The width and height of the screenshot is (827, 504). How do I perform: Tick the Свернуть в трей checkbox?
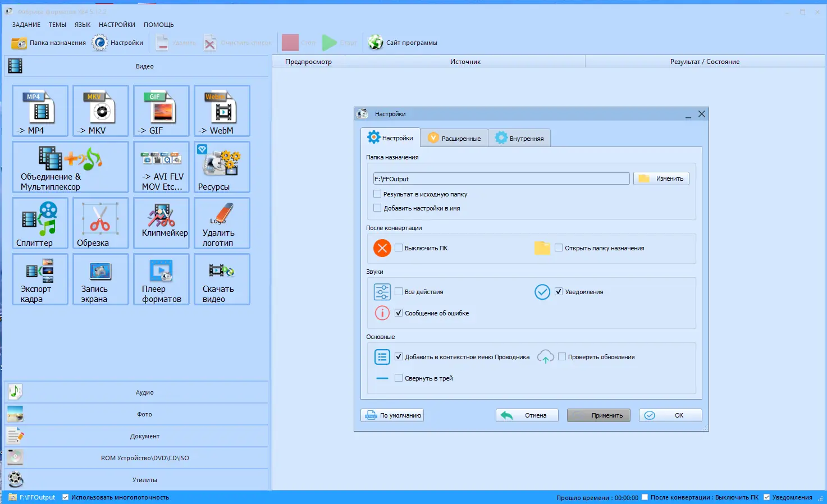pyautogui.click(x=399, y=378)
